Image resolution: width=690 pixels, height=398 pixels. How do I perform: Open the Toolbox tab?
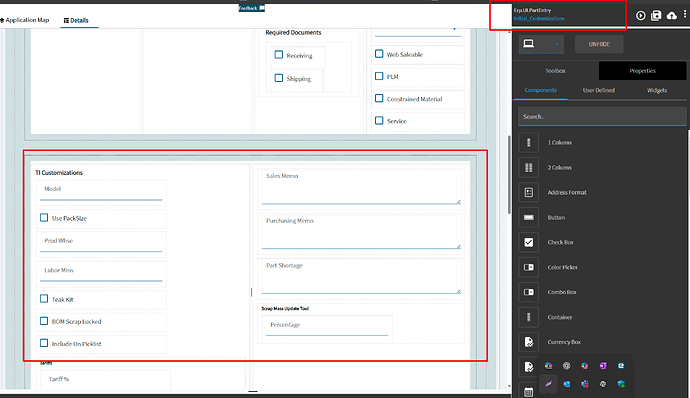[x=555, y=71]
